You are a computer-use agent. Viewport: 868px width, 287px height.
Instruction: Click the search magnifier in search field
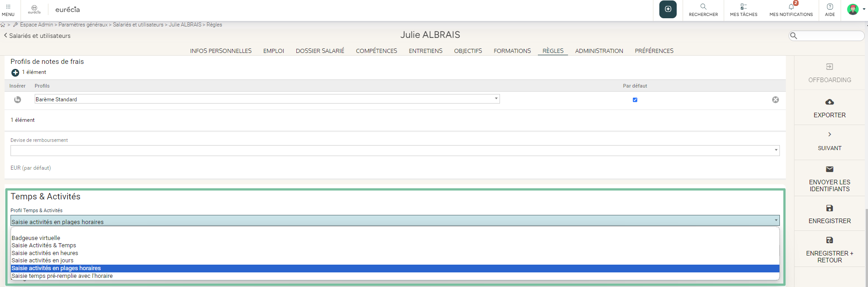click(x=794, y=36)
